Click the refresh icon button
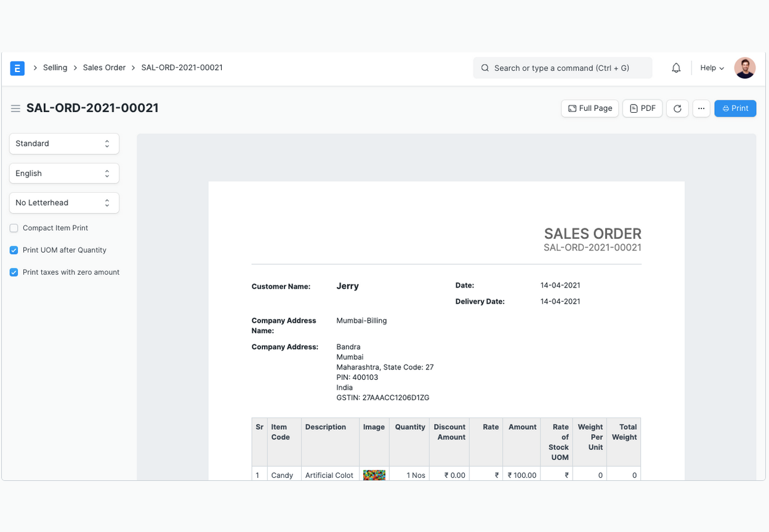The height and width of the screenshot is (532, 769). 677,108
